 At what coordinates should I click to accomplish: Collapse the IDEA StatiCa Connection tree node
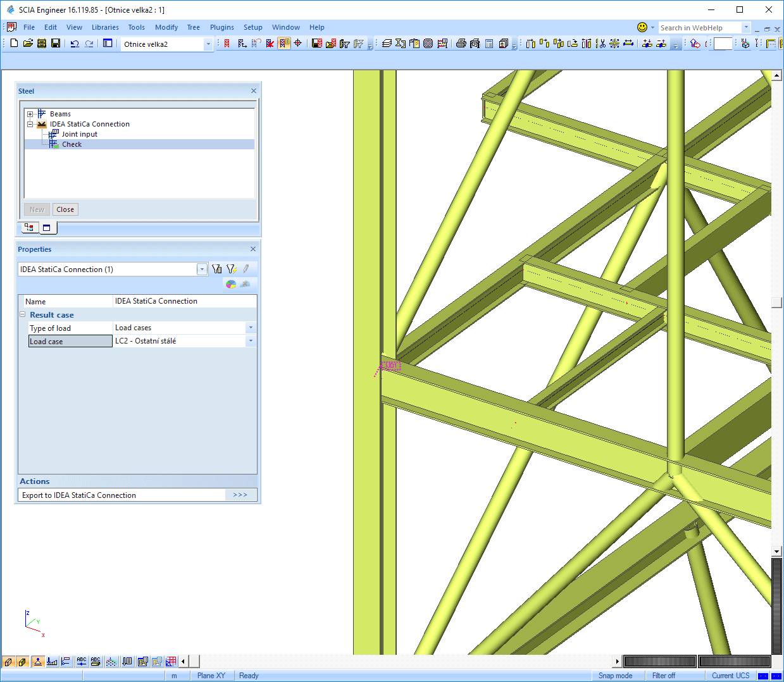[30, 124]
